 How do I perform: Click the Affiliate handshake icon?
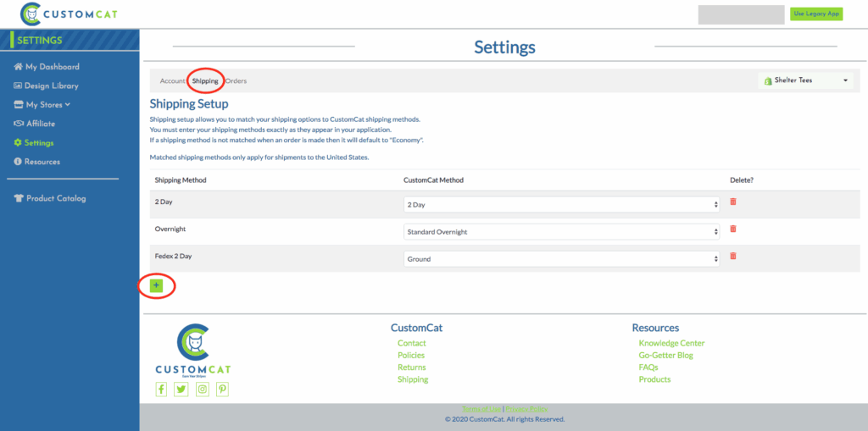pyautogui.click(x=19, y=124)
